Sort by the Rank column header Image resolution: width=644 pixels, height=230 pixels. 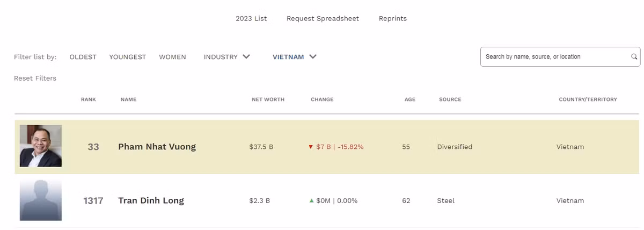tap(89, 99)
